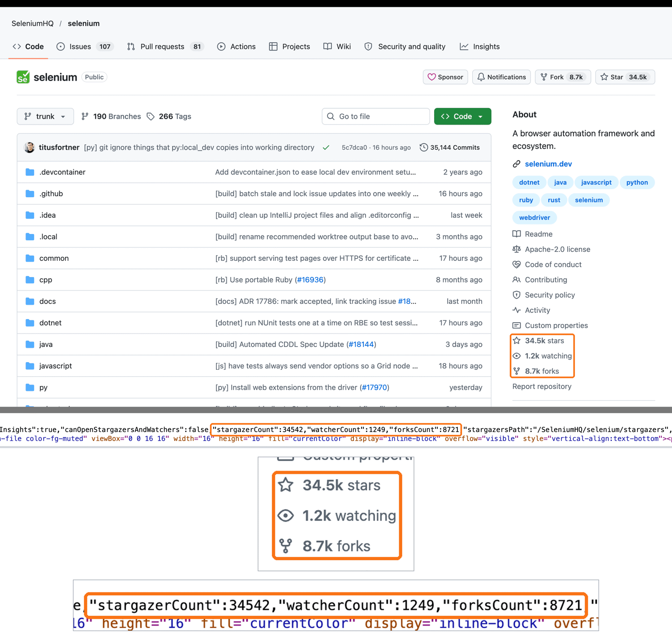
Task: Open the java folder
Action: 46,344
